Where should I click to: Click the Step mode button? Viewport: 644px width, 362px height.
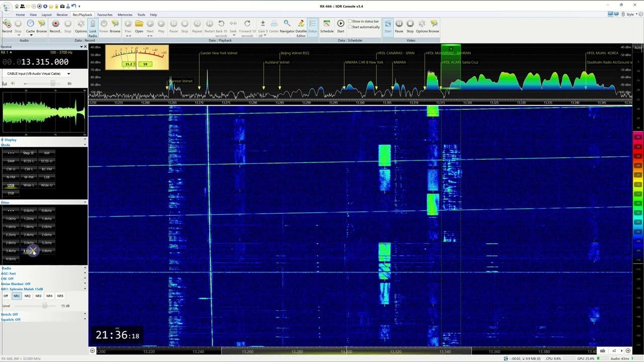[29, 153]
